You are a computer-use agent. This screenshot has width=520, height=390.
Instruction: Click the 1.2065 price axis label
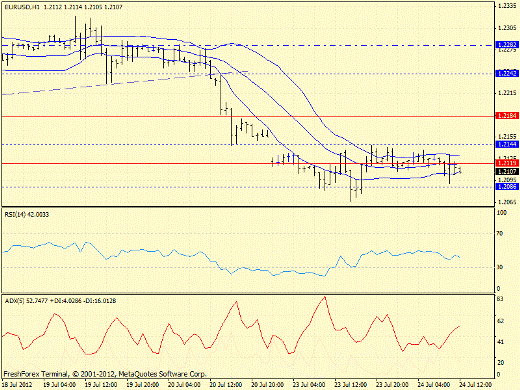pyautogui.click(x=507, y=202)
